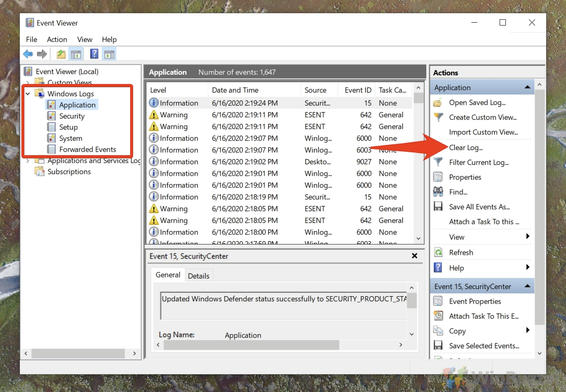Click the Event Viewer (Local) root icon
Image resolution: width=566 pixels, height=392 pixels.
[28, 71]
